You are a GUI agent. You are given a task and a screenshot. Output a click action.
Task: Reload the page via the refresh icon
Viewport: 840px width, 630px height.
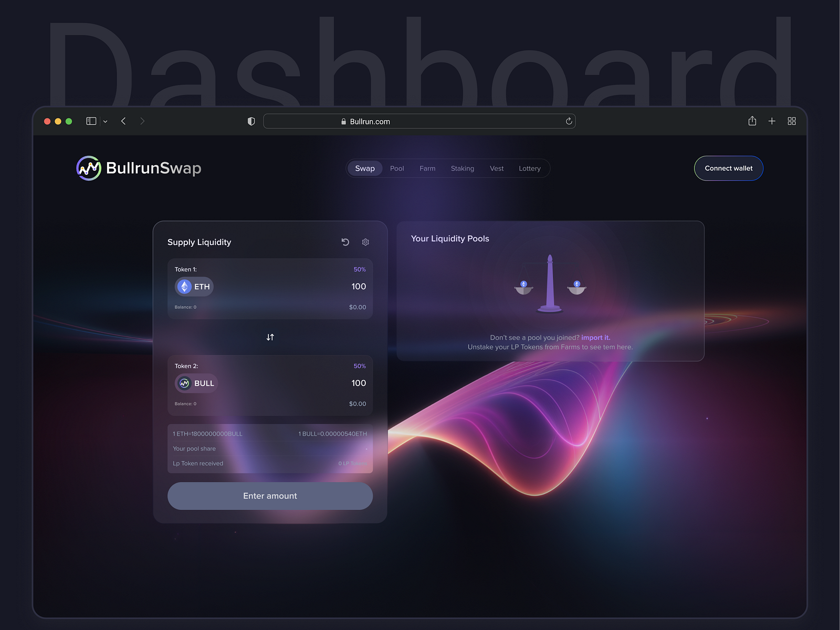(x=569, y=121)
